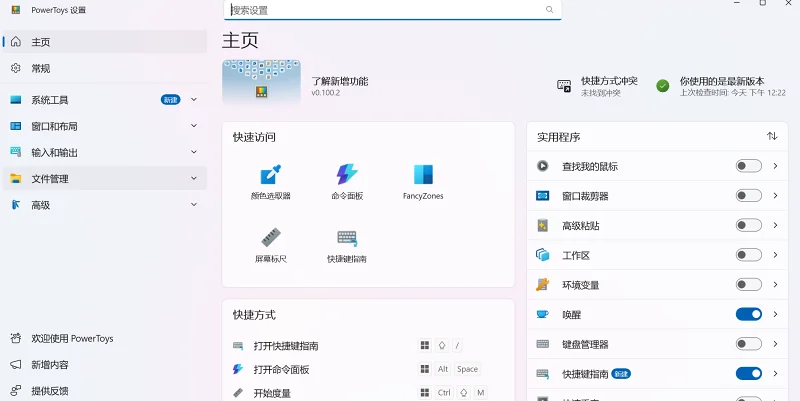Open 欢迎使用 PowerToys page
The width and height of the screenshot is (800, 401).
coord(105,338)
